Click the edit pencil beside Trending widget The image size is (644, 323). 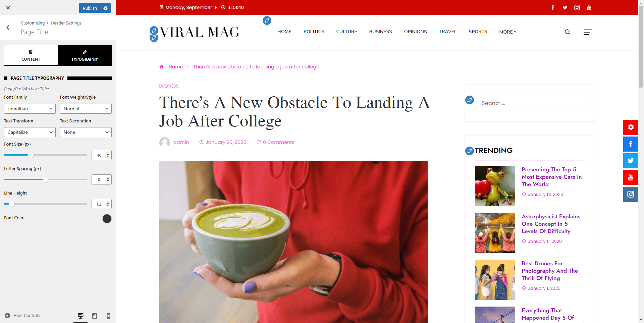click(470, 151)
